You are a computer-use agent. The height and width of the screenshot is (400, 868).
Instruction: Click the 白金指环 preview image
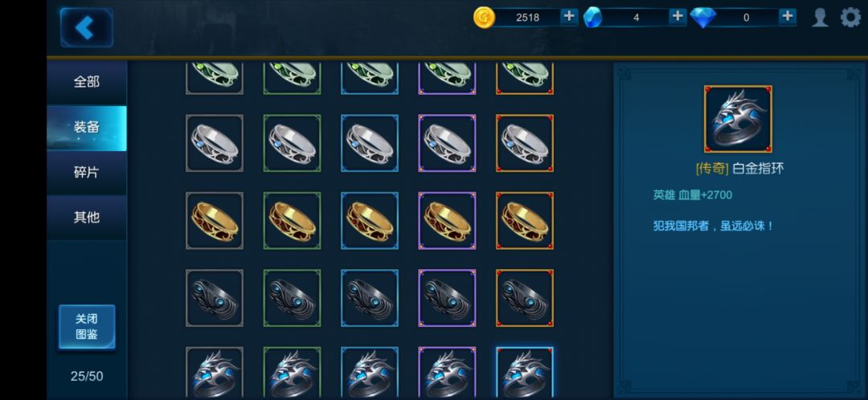738,119
